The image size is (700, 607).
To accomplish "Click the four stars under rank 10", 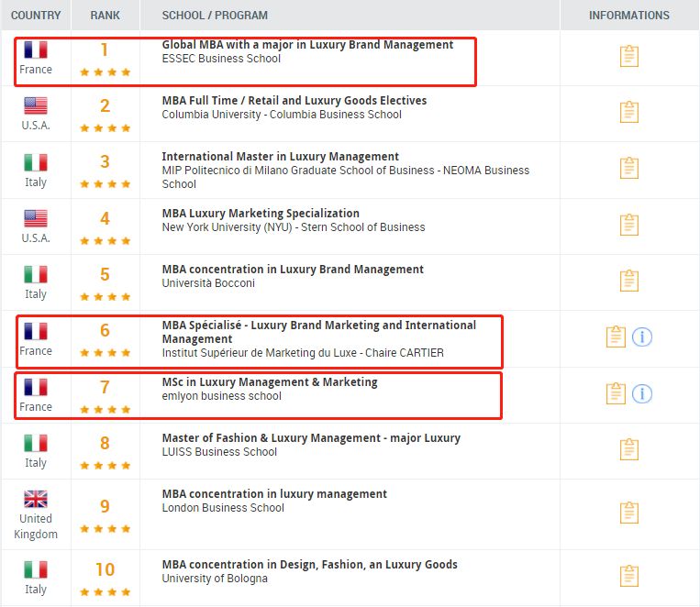I will coord(105,591).
